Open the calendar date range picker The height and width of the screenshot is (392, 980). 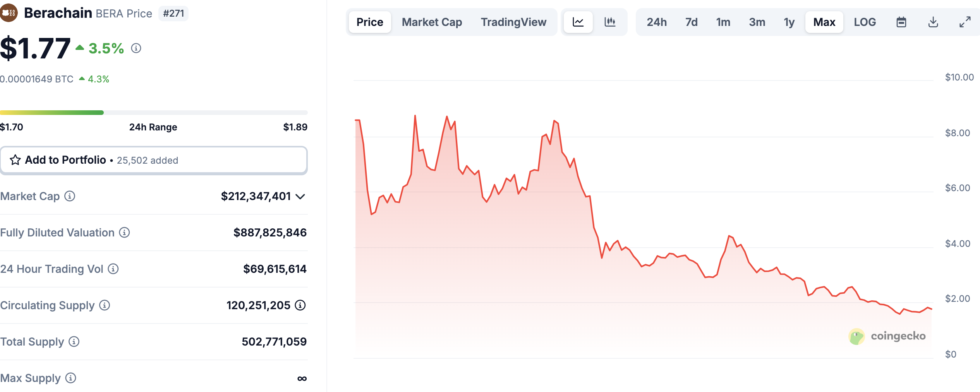[x=901, y=22]
